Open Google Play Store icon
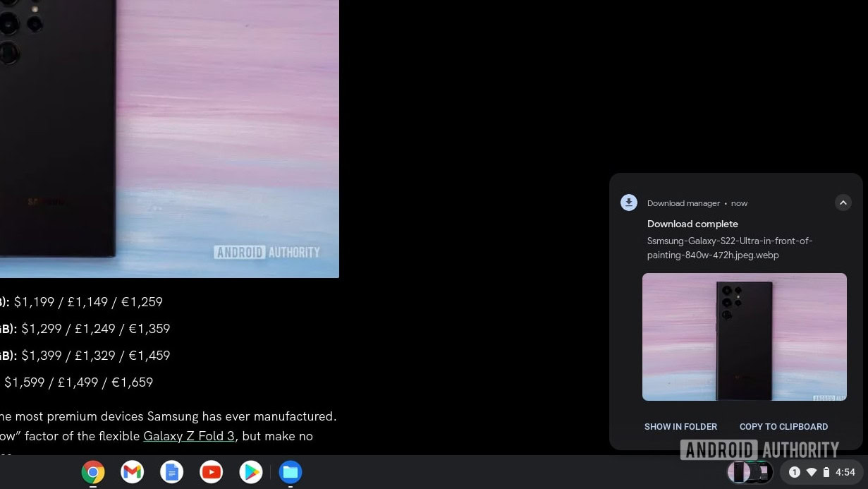The height and width of the screenshot is (489, 868). coord(250,472)
